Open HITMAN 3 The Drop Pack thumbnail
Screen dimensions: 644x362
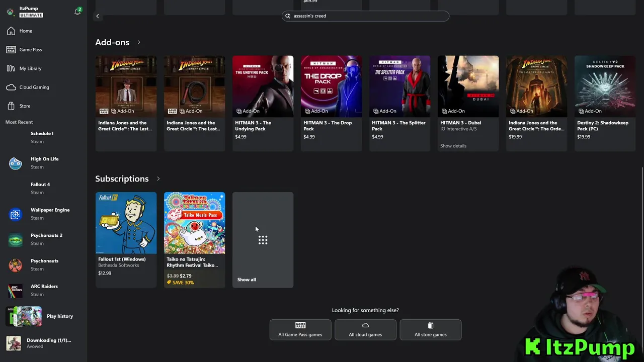click(x=331, y=86)
